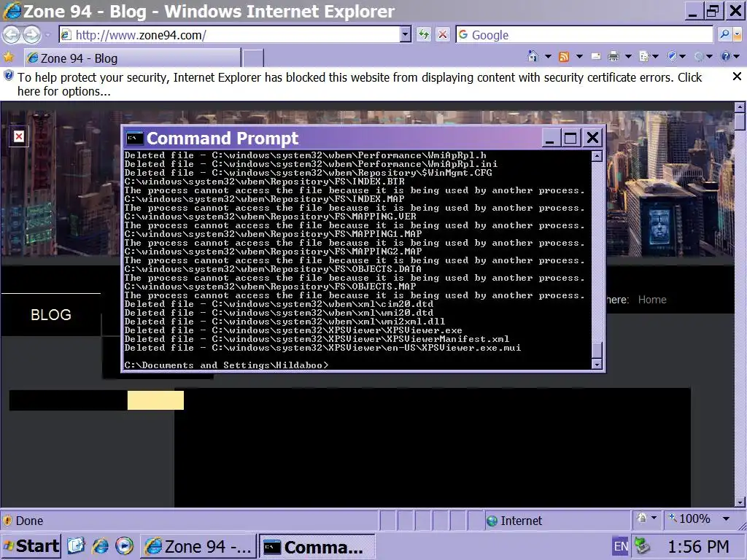747x560 pixels.
Task: Open Favorites Center star icon
Action: tap(9, 58)
